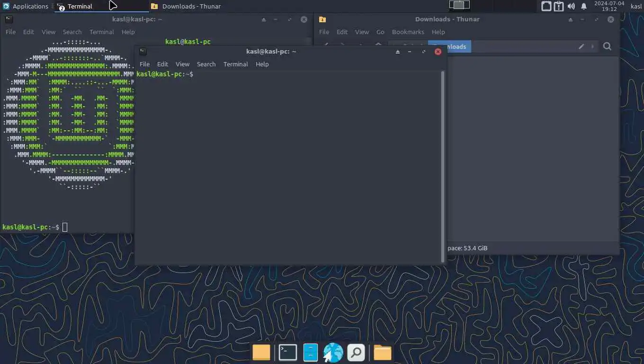The width and height of the screenshot is (644, 364).
Task: Open Search menu in background terminal window
Action: click(x=72, y=32)
